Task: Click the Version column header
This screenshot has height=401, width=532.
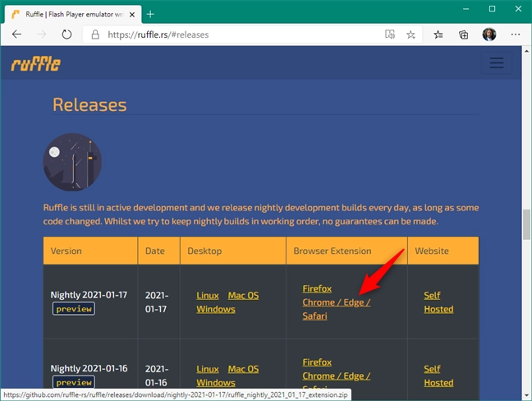Action: pyautogui.click(x=90, y=251)
